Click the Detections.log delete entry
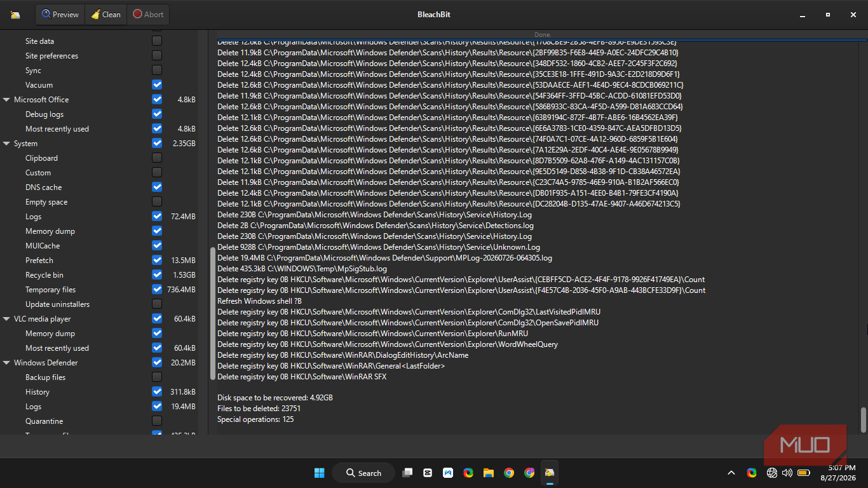This screenshot has height=488, width=868. pos(376,226)
